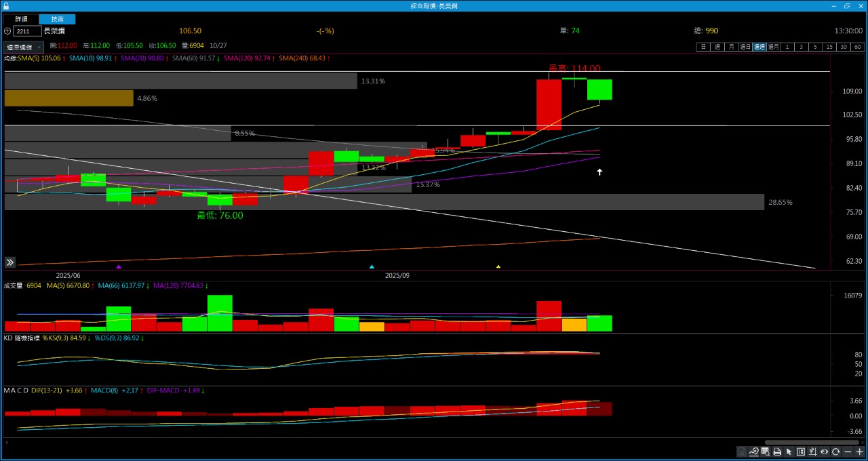Select the 30 minute period button
The height and width of the screenshot is (461, 868).
point(844,47)
